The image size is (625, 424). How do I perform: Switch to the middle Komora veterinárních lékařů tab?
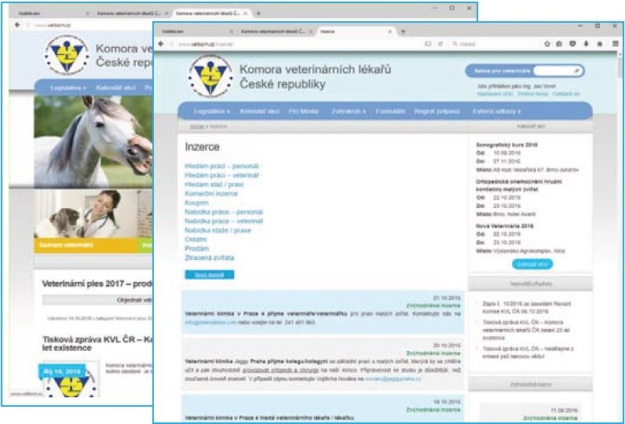[x=273, y=31]
